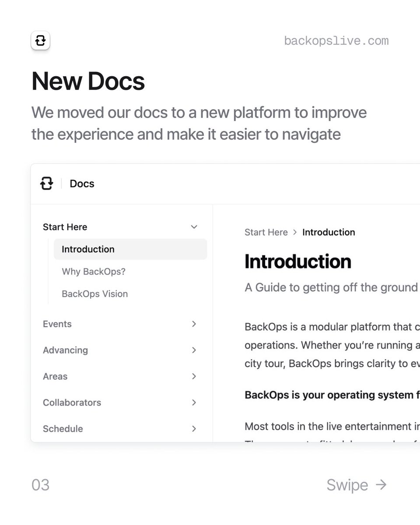Viewport: 420px width, 525px height.
Task: Click the 'We moved our docs' description text
Action: point(199,123)
